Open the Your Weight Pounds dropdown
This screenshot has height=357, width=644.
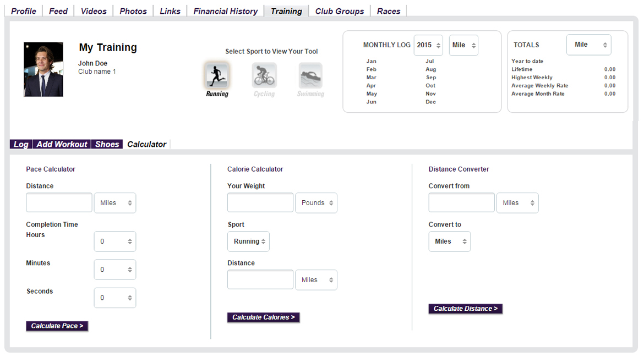click(316, 203)
